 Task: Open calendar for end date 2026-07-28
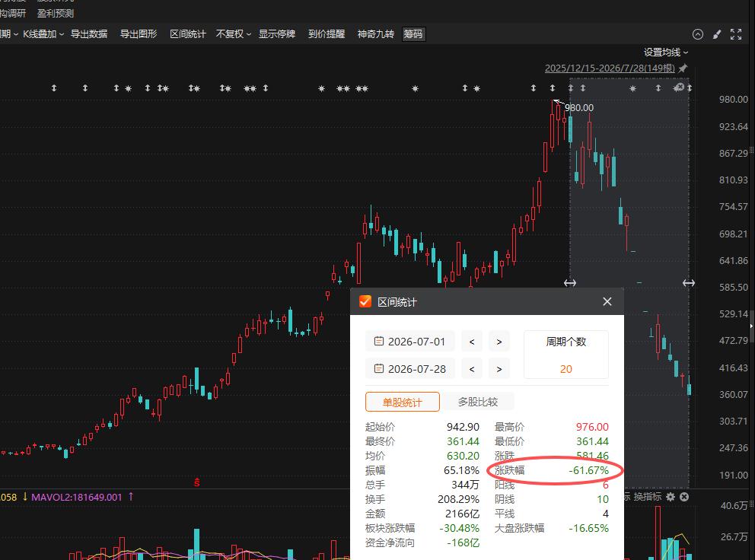click(x=379, y=369)
